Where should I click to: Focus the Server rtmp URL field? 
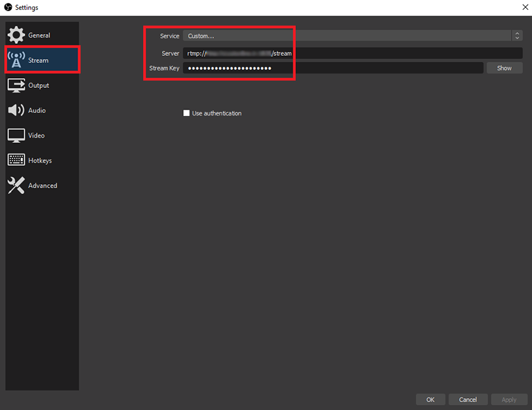pos(353,53)
